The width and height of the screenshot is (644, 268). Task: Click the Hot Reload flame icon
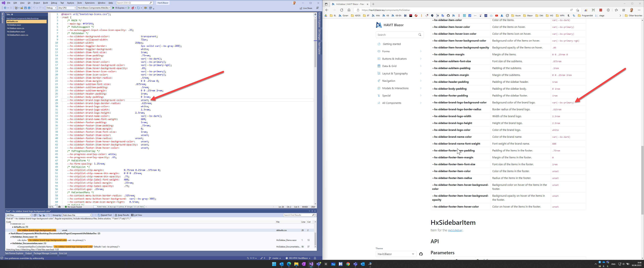click(x=133, y=8)
